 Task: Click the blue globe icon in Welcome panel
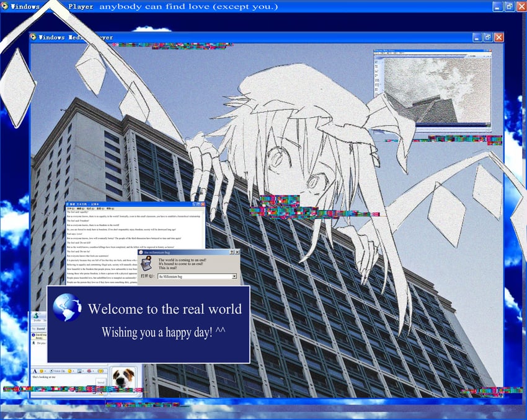(x=67, y=307)
